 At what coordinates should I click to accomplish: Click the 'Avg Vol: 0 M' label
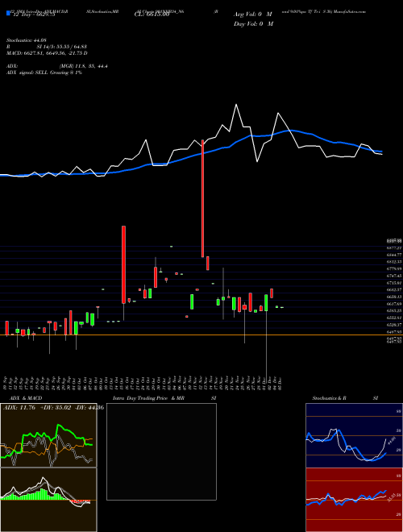coord(252,15)
